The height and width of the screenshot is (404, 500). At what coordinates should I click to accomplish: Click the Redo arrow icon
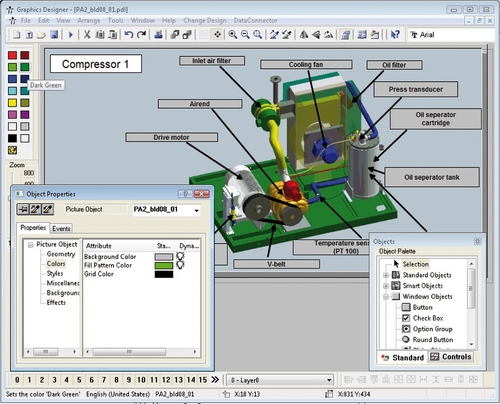pyautogui.click(x=142, y=35)
